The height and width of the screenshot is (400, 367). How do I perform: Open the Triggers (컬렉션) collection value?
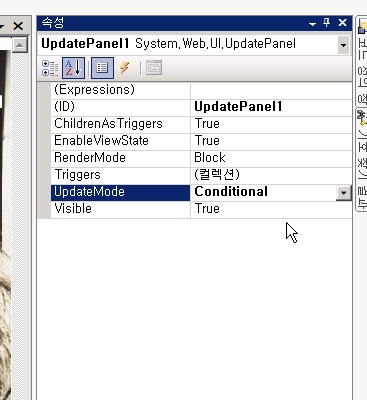pyautogui.click(x=271, y=175)
